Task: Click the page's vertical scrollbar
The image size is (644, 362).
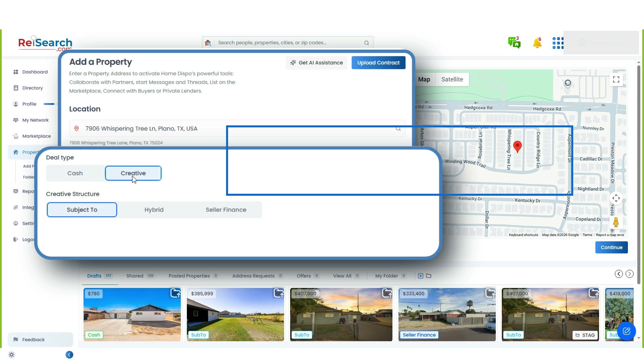Action: 639,174
